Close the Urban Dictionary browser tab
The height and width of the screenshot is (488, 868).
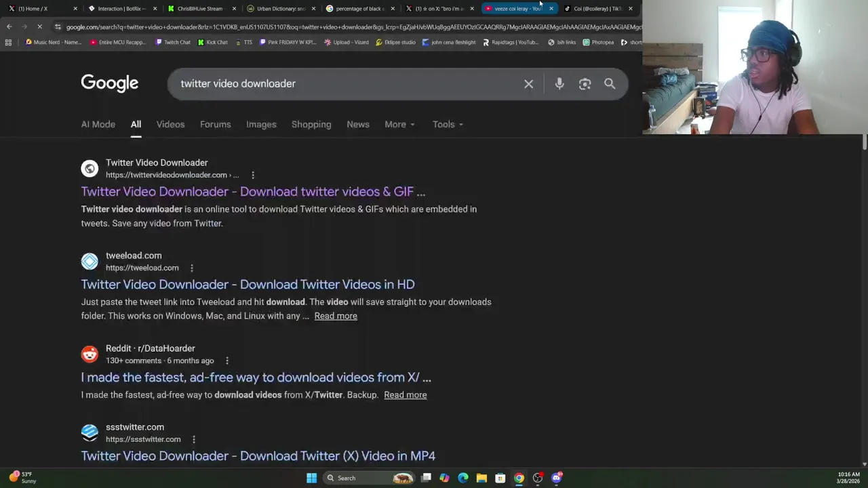pos(313,8)
